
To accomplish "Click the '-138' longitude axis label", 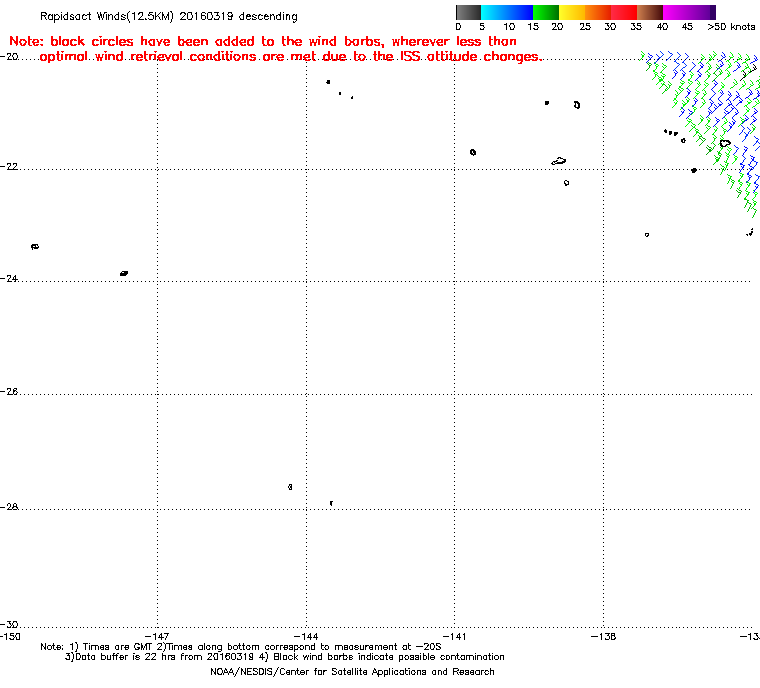I will point(603,636).
